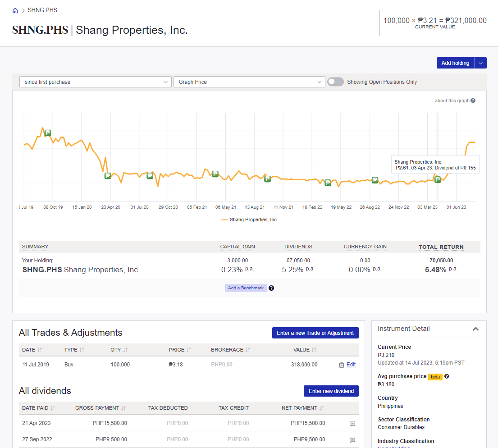498x448 pixels.
Task: Click the green dividend marker near 01 Jun 23
Action: (x=437, y=179)
